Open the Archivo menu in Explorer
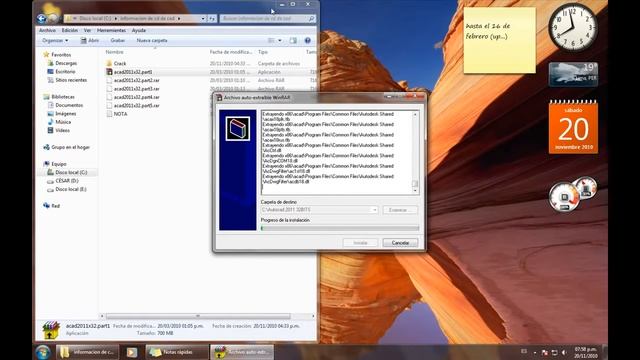640x360 pixels. 47,30
